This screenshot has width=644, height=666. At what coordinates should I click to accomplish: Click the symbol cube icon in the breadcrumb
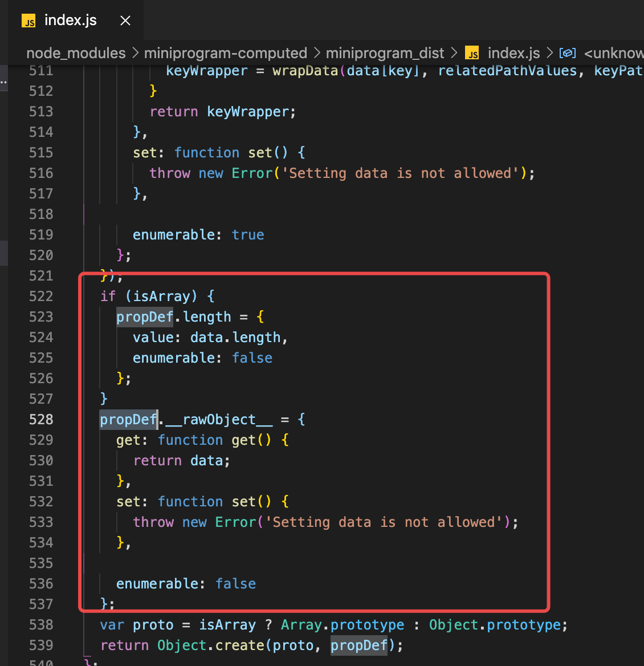click(x=567, y=52)
